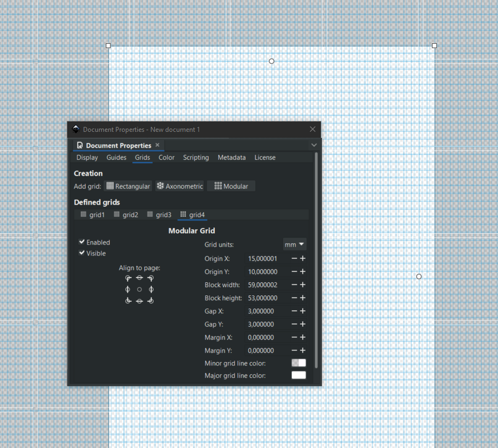Align grid to bottom-left page corner
498x448 pixels.
tap(128, 300)
